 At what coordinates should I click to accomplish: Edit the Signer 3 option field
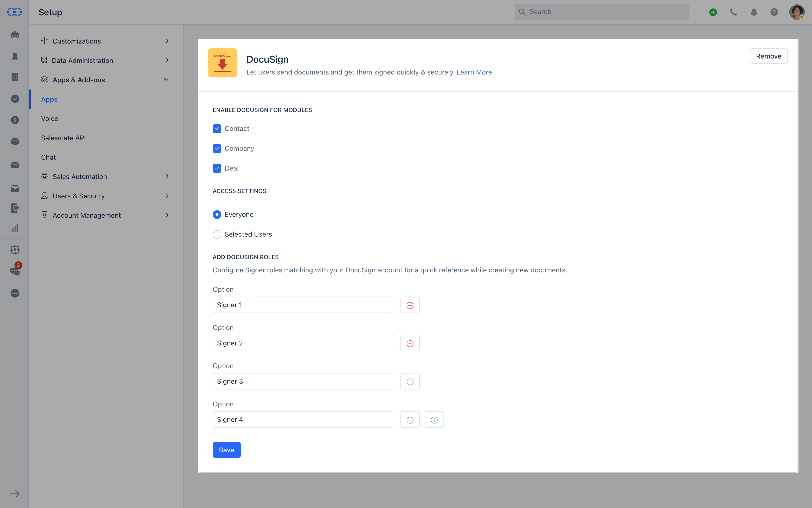[x=303, y=382]
